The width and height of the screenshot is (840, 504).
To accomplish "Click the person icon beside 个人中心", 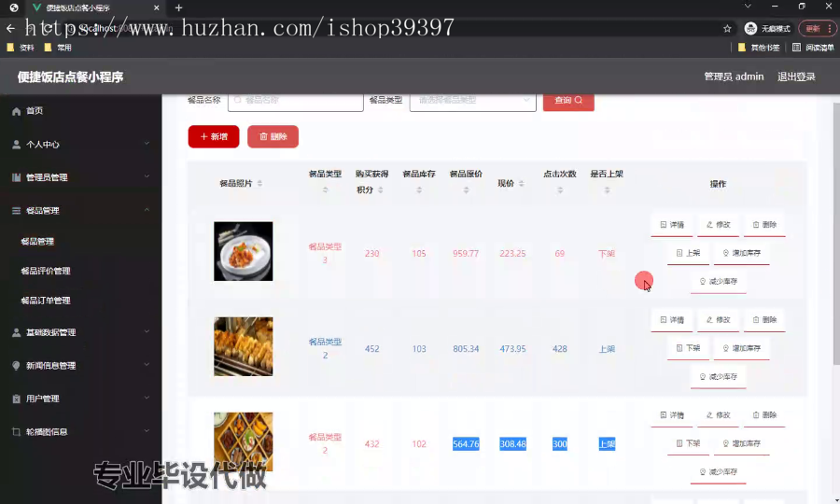I will 16,144.
